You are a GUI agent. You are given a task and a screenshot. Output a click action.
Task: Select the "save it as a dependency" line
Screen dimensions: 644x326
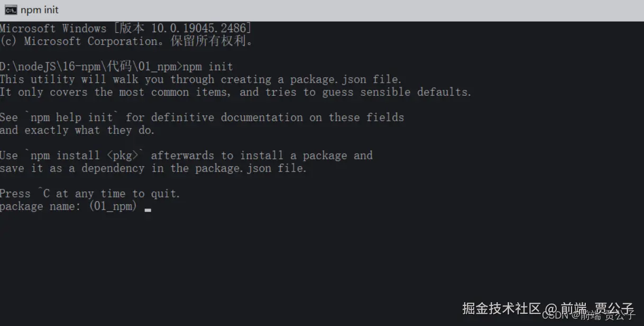tap(153, 168)
